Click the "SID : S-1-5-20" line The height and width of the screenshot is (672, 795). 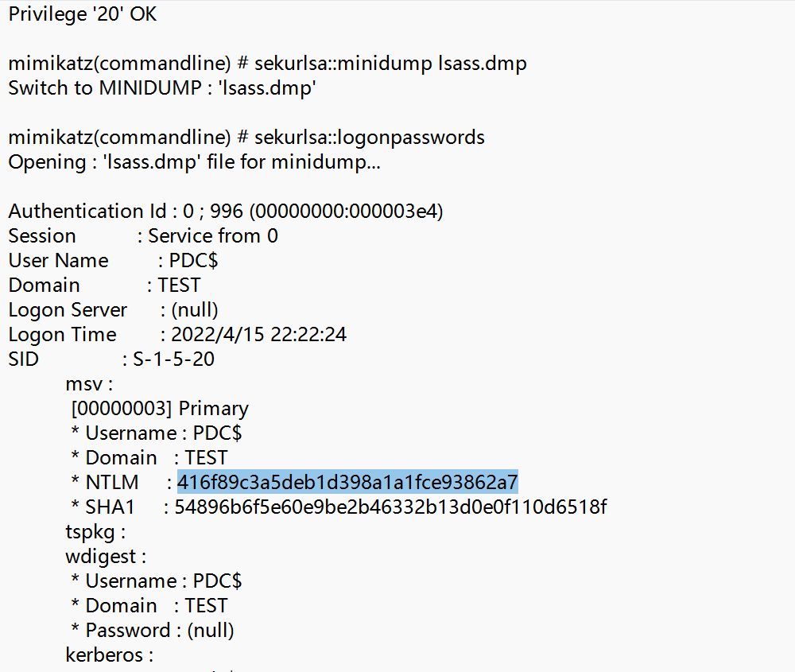(111, 359)
